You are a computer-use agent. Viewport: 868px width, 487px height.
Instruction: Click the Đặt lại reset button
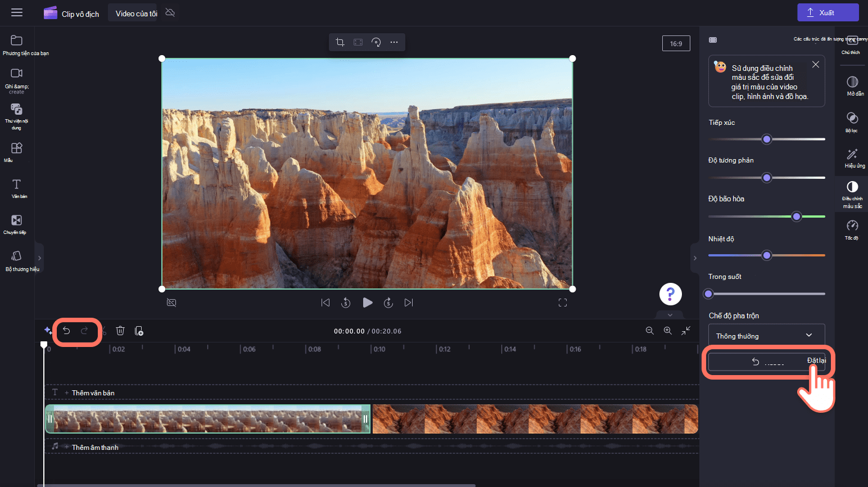click(766, 362)
